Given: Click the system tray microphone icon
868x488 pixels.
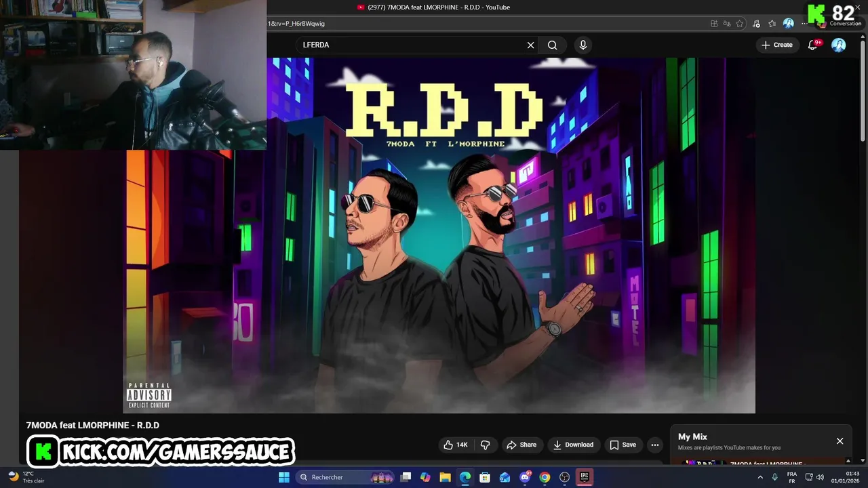Looking at the screenshot, I should click(775, 477).
